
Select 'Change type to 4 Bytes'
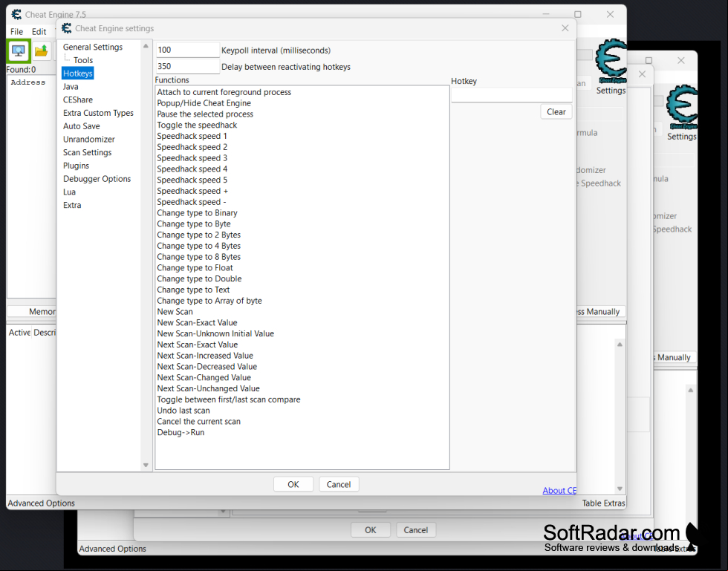point(199,246)
